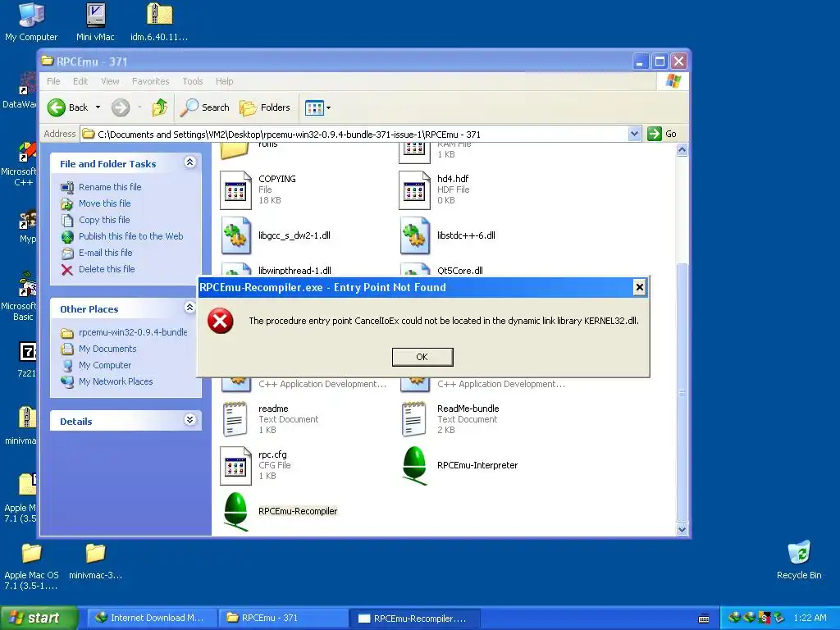
Task: Open the View menu
Action: click(x=110, y=81)
